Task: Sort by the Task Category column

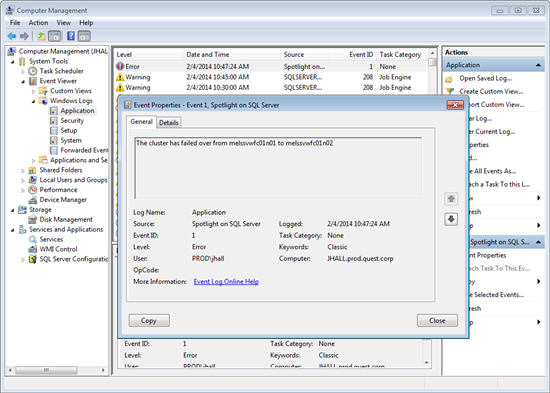Action: point(401,54)
